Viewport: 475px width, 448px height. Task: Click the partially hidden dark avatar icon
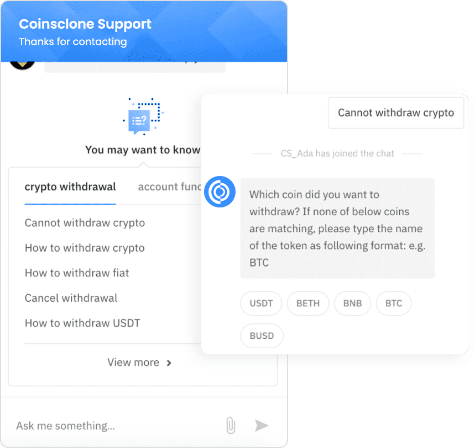click(x=22, y=66)
